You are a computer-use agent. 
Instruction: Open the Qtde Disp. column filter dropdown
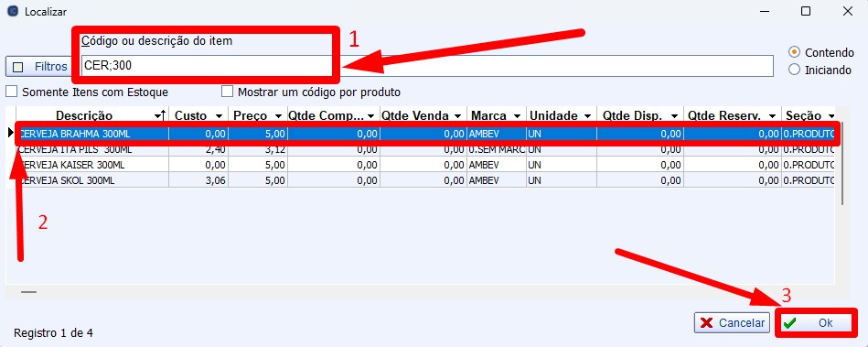point(674,116)
